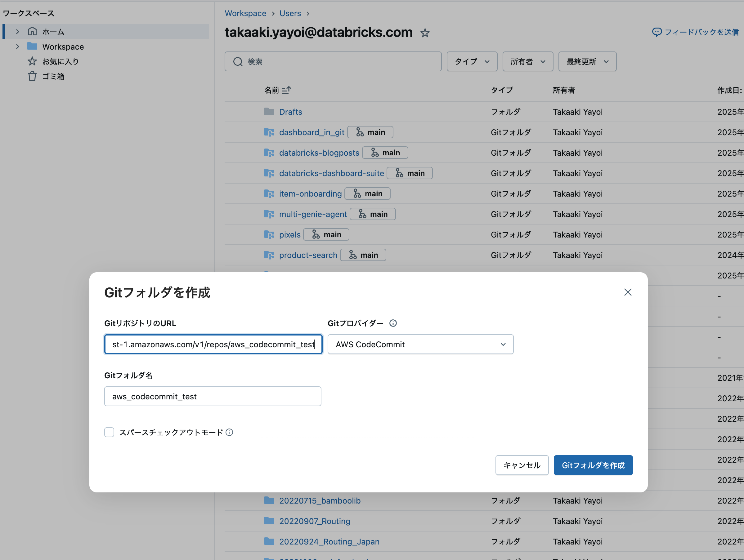This screenshot has width=744, height=560.
Task: Click the Gitフォルダを作成 button
Action: 593,465
